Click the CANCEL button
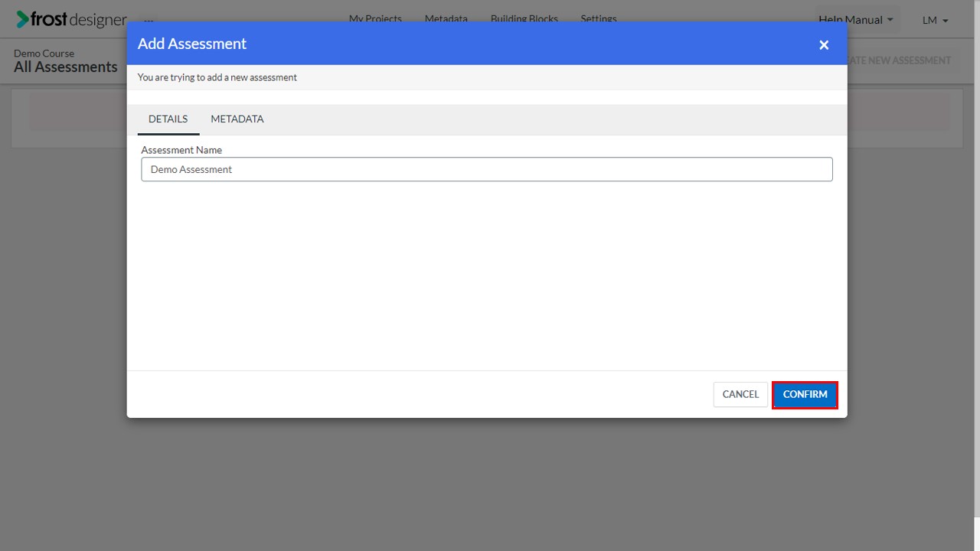Viewport: 980px width, 551px height. [x=740, y=395]
